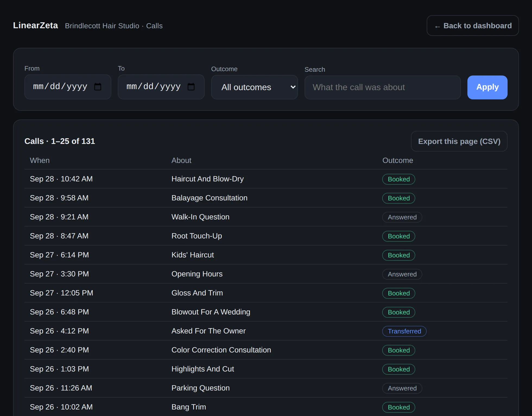Screen dimensions: 532x416
Task: Click the Outcome column header
Action: pyautogui.click(x=398, y=160)
